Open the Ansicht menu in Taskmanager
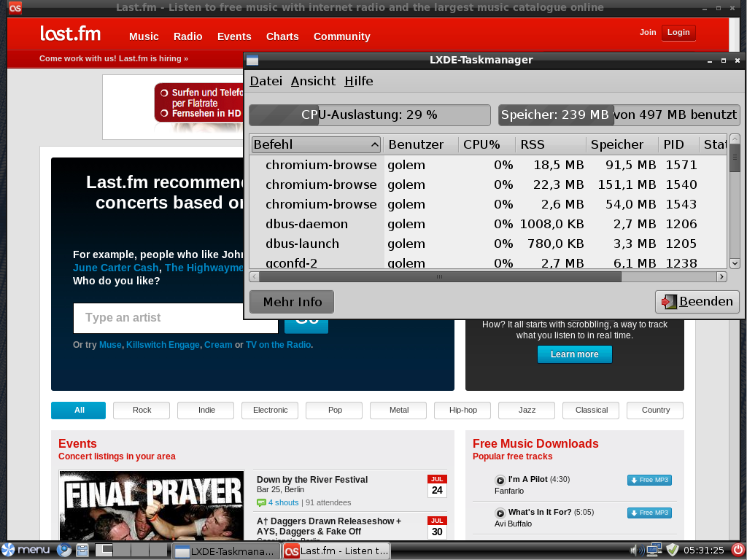The width and height of the screenshot is (747, 560). pyautogui.click(x=313, y=81)
